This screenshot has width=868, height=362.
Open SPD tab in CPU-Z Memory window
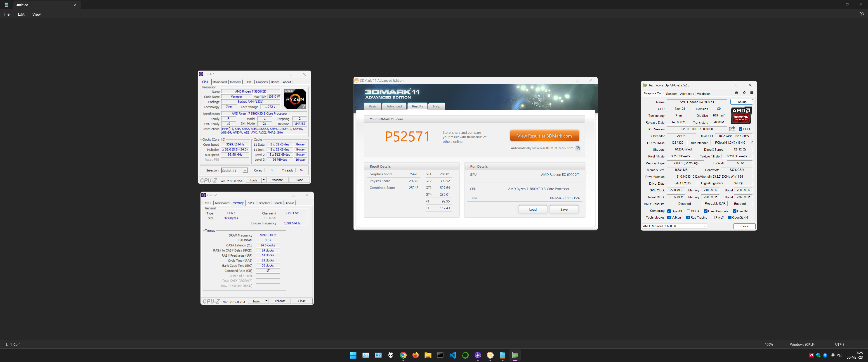point(251,203)
